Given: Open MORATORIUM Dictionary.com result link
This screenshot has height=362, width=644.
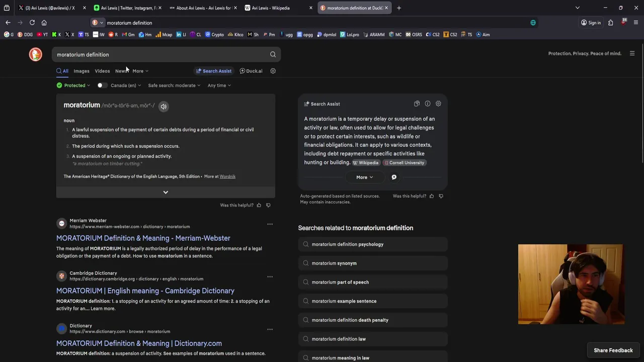Looking at the screenshot, I should [x=139, y=343].
